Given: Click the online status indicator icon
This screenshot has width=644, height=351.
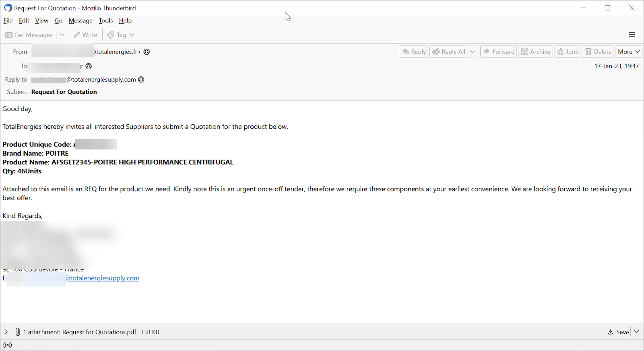Looking at the screenshot, I should [x=8, y=345].
